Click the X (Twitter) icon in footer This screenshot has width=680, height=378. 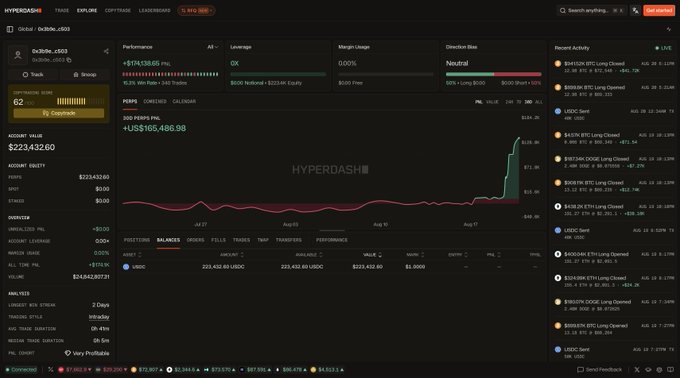(x=637, y=370)
